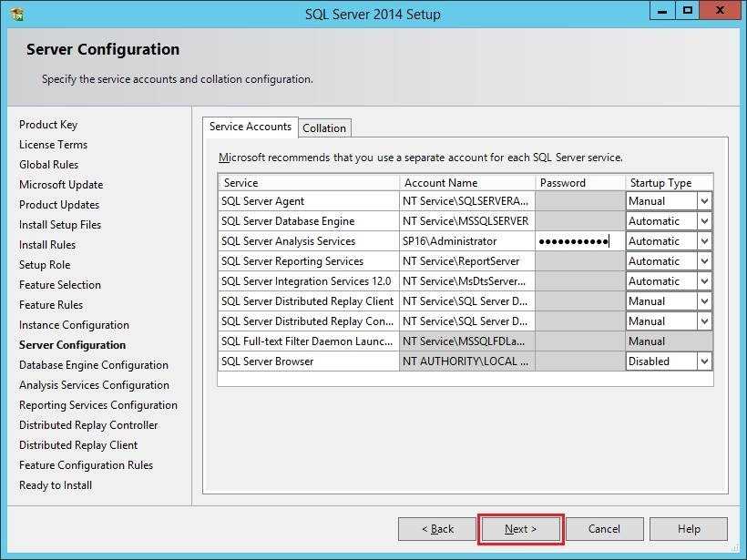
Task: Select Feature Rules step in sidebar
Action: point(51,305)
